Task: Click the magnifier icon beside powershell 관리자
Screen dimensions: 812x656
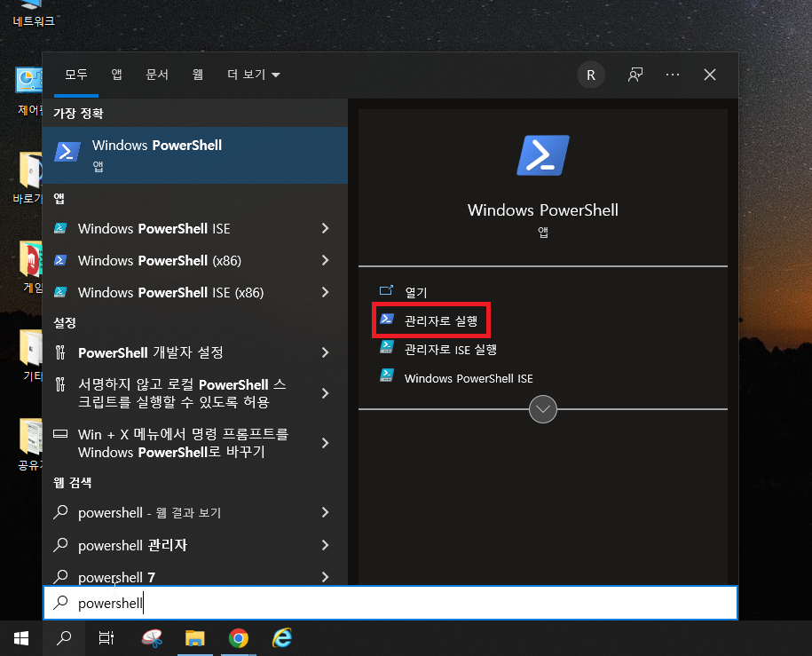Action: pyautogui.click(x=60, y=544)
